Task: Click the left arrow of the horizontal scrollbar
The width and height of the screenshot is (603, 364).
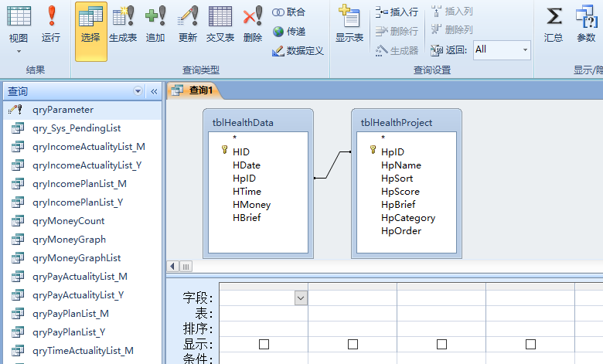Action: [x=172, y=266]
